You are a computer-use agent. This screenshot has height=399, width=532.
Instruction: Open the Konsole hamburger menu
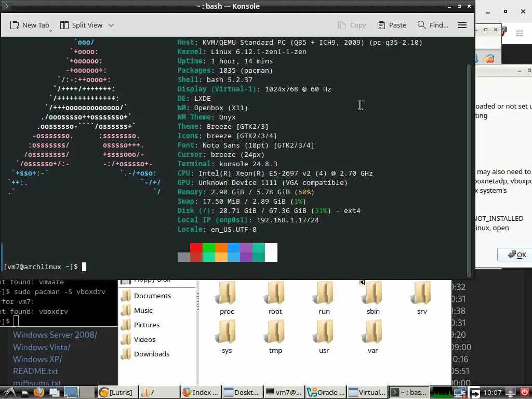(462, 25)
